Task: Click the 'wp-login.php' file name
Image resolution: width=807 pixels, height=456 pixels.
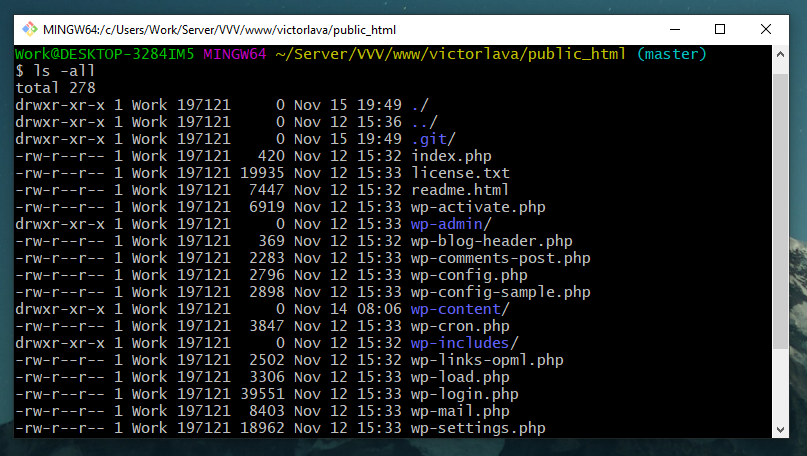Action: (x=465, y=394)
